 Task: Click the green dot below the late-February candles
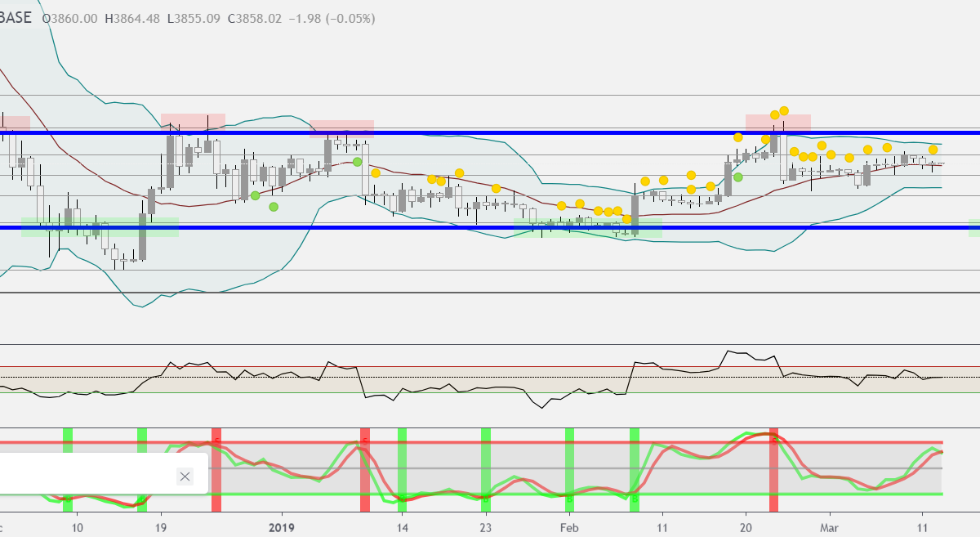point(738,177)
